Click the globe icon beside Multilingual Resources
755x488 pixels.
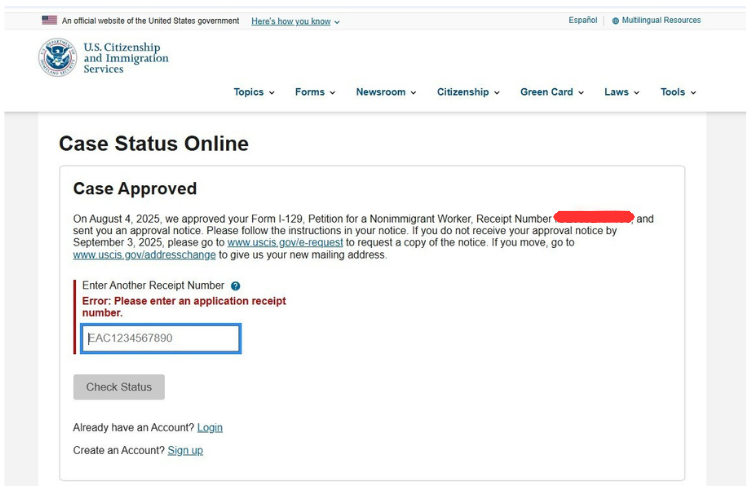pyautogui.click(x=615, y=21)
